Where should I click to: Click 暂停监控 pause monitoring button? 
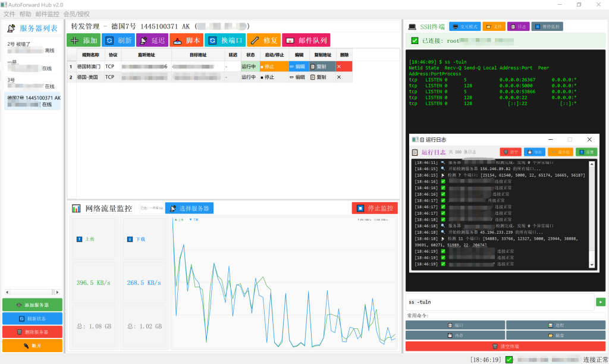point(547,26)
